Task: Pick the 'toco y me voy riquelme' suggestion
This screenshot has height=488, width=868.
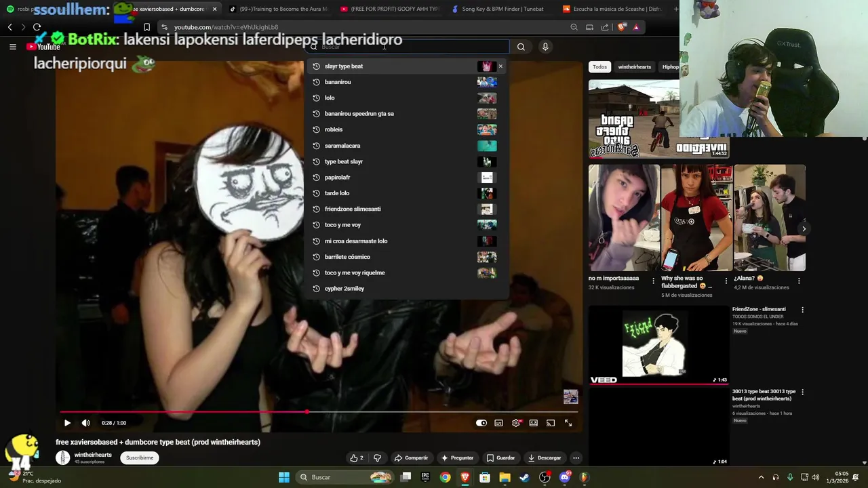Action: 407,272
